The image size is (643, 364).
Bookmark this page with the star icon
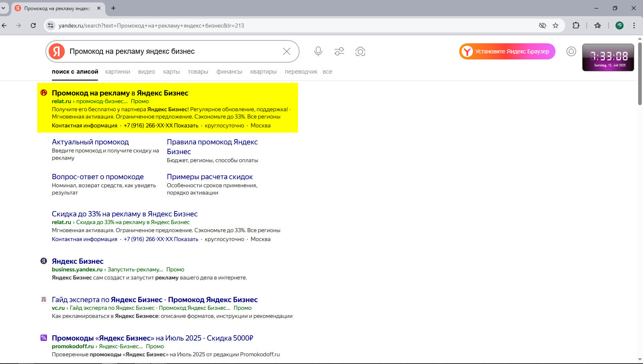(x=556, y=25)
